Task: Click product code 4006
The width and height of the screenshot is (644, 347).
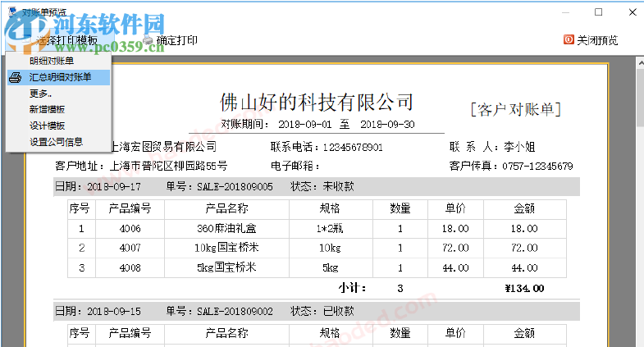Action: [130, 229]
